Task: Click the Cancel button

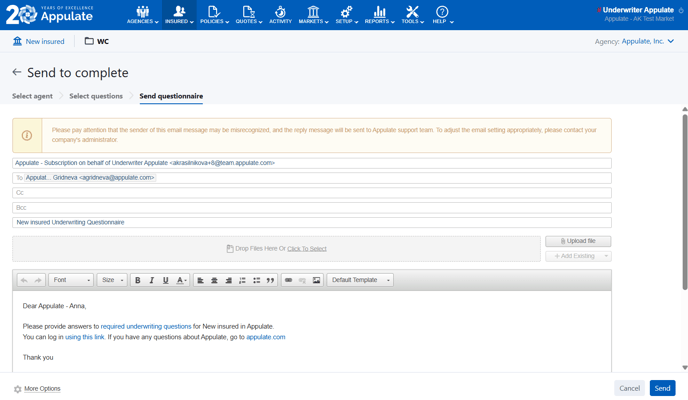Action: pyautogui.click(x=630, y=388)
